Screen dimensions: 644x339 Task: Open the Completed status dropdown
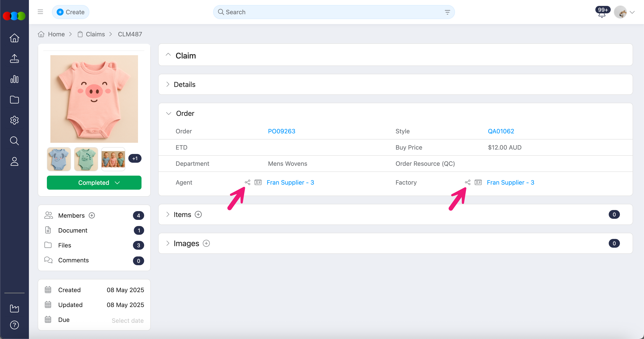click(94, 182)
